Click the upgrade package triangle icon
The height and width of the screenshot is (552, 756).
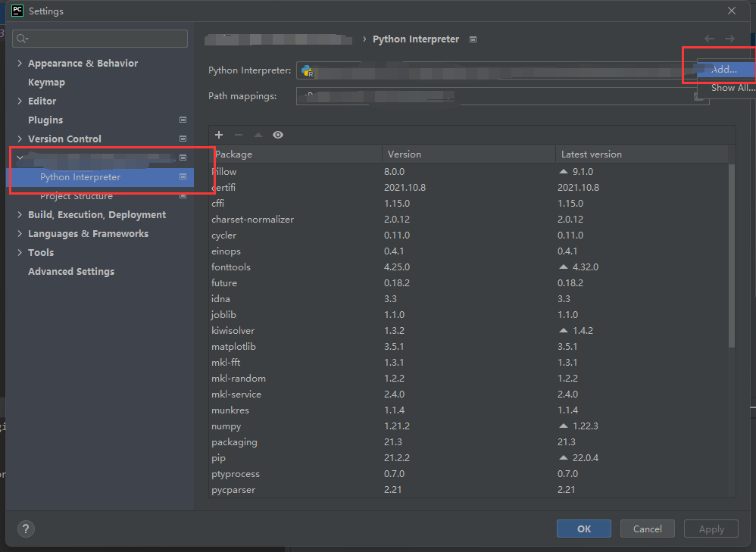coord(258,135)
